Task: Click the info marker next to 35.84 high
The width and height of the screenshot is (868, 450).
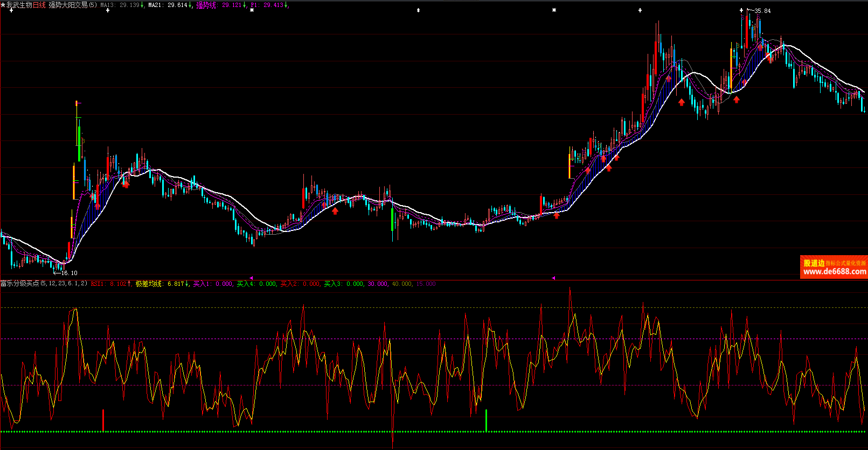Action: pyautogui.click(x=741, y=10)
